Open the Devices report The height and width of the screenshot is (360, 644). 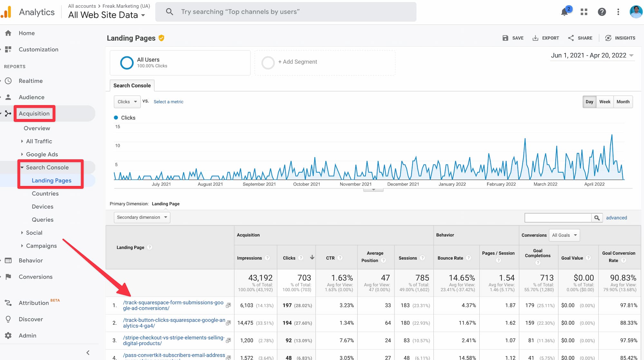pyautogui.click(x=43, y=207)
